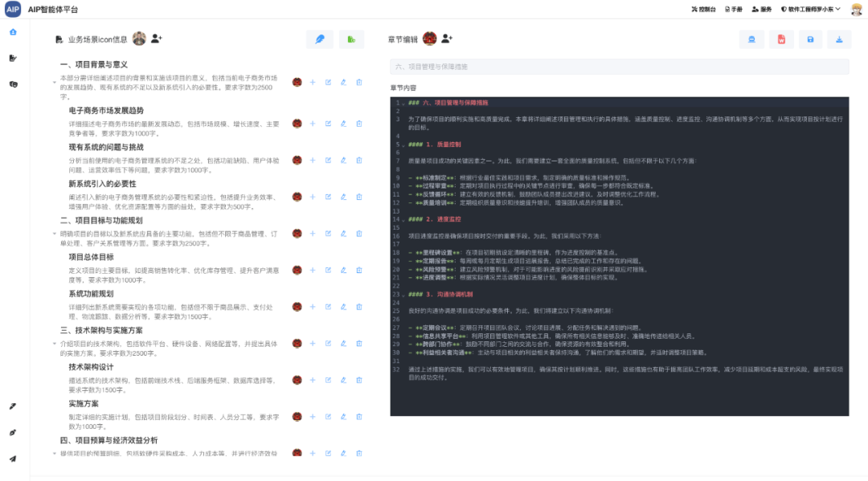Focus the chapter title field 六、项目管理与保障措施

point(620,67)
